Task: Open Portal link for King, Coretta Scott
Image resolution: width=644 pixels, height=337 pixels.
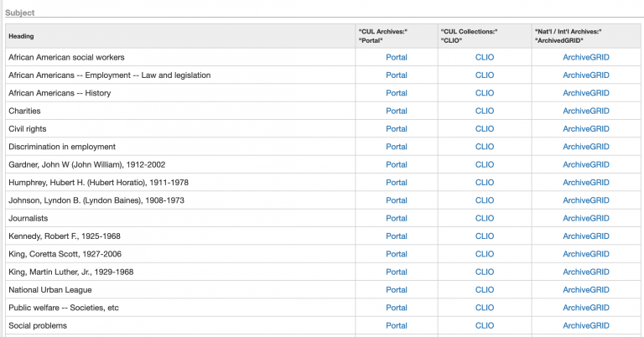Action: coord(397,254)
